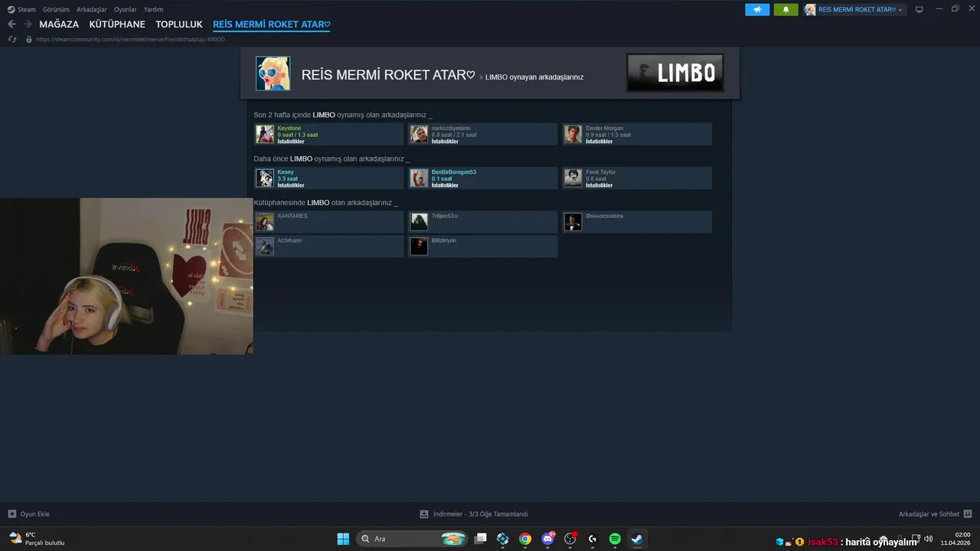Open İstatistikler for Keystone
The image size is (980, 551).
(291, 142)
